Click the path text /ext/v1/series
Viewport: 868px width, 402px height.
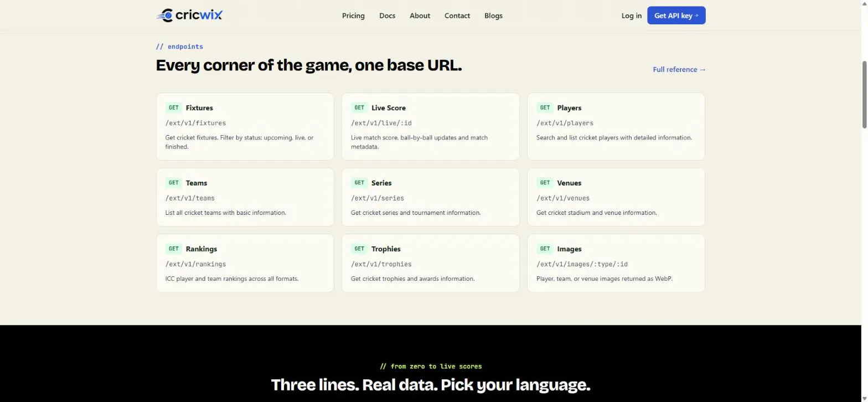(378, 198)
